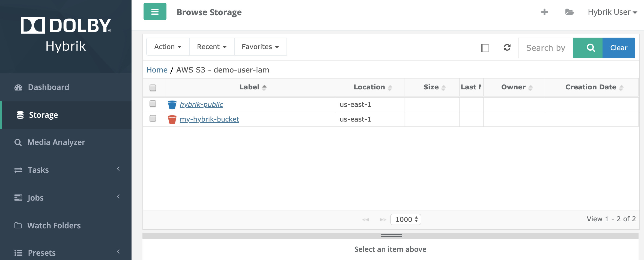Click the green magnifier search button

coord(588,48)
